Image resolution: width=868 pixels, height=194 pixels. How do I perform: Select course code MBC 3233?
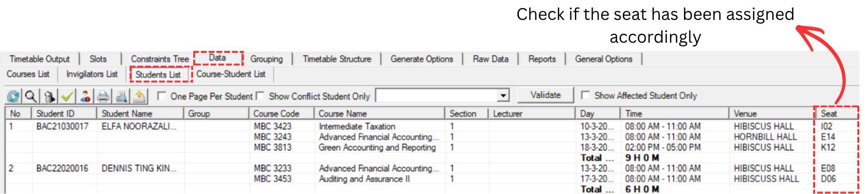click(x=273, y=169)
